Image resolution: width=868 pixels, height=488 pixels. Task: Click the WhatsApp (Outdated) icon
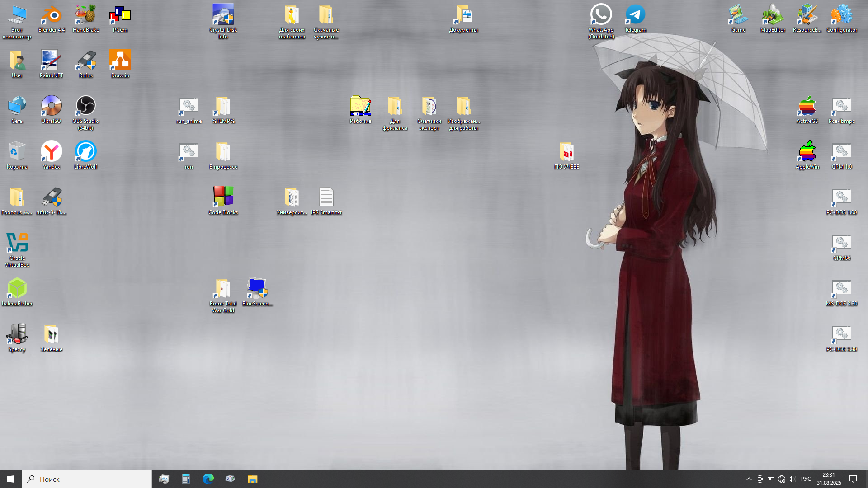pos(601,22)
